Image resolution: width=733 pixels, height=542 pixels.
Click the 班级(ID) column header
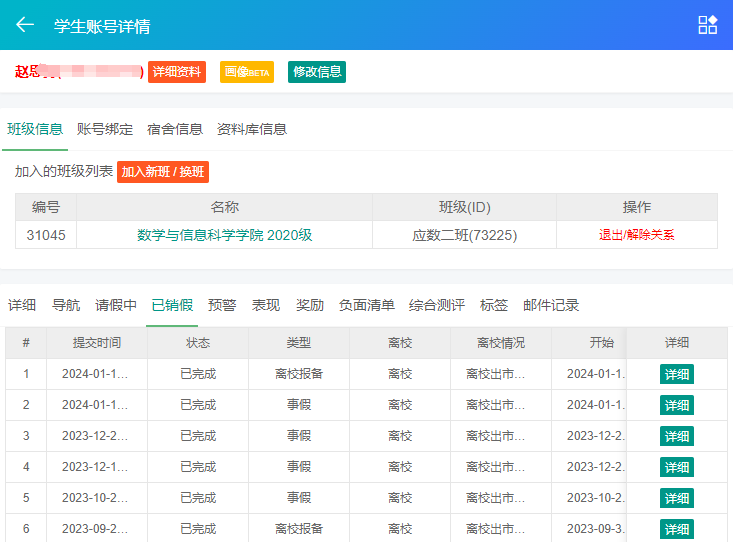coord(464,207)
